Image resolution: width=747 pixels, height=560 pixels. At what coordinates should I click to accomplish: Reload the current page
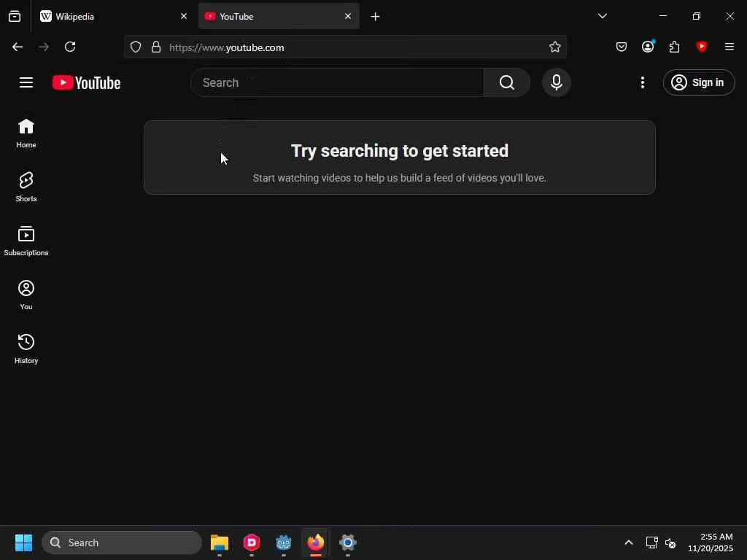[70, 47]
